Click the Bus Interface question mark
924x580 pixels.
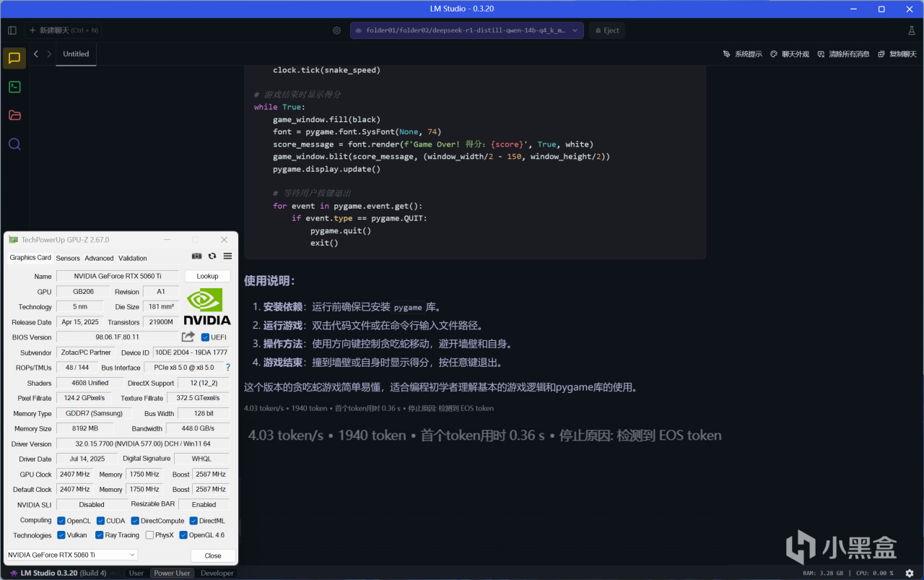[x=228, y=368]
